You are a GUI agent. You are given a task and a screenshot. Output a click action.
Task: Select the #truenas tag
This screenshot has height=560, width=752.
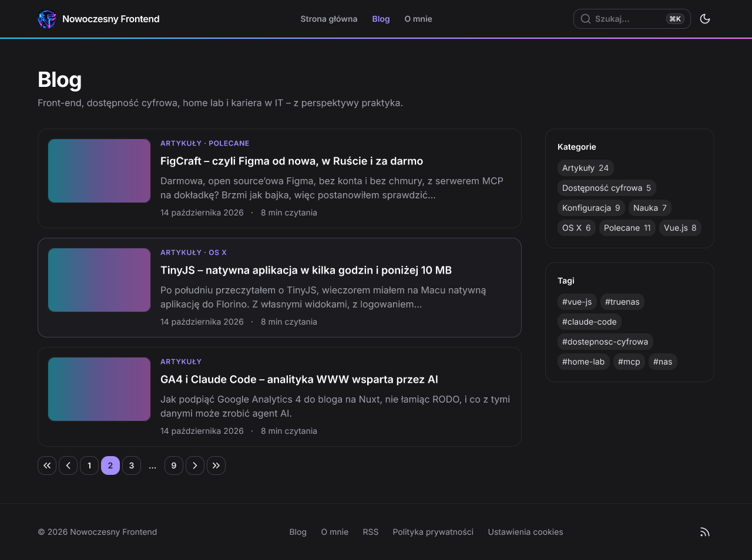[622, 302]
